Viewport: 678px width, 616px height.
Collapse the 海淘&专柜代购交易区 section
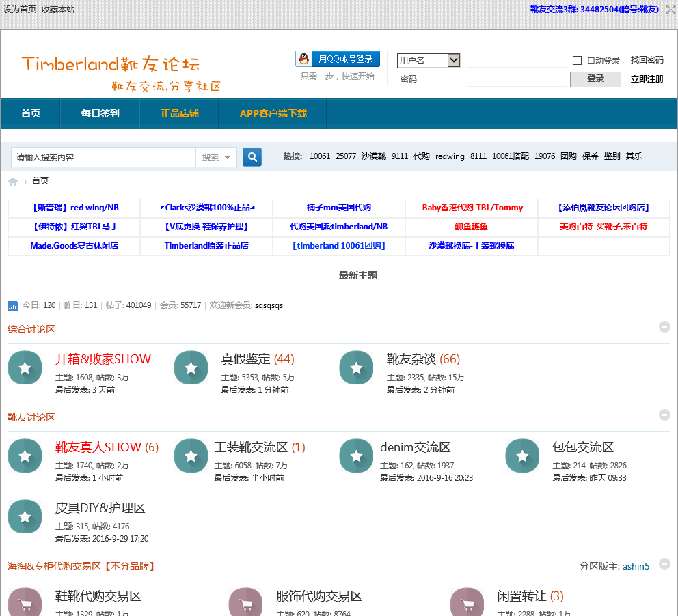coord(664,563)
